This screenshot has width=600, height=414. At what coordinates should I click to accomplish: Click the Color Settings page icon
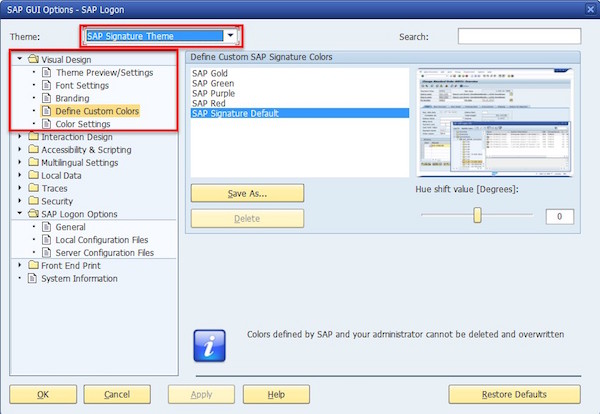click(46, 124)
